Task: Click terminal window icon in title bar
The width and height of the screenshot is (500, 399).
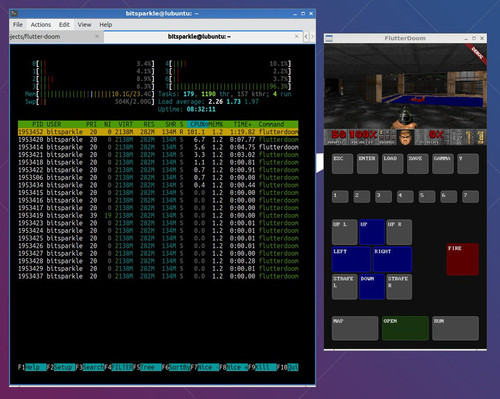Action: coord(14,14)
